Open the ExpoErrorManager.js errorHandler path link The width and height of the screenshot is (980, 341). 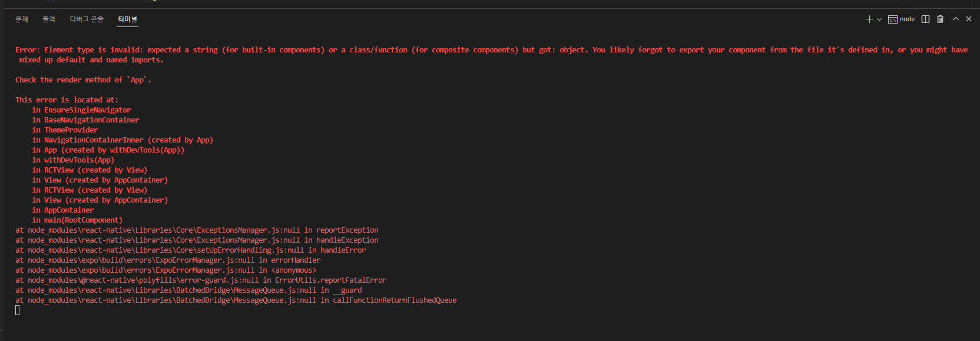pyautogui.click(x=141, y=260)
